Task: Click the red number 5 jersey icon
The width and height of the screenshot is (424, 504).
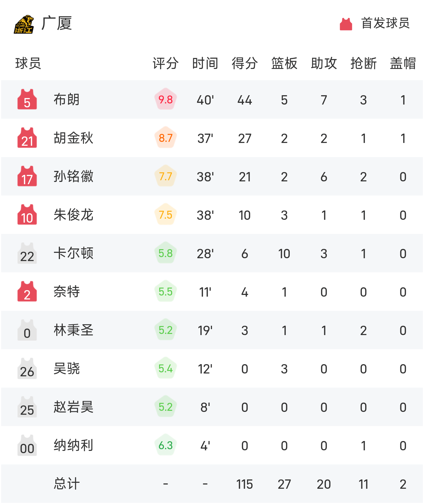Action: pyautogui.click(x=27, y=99)
